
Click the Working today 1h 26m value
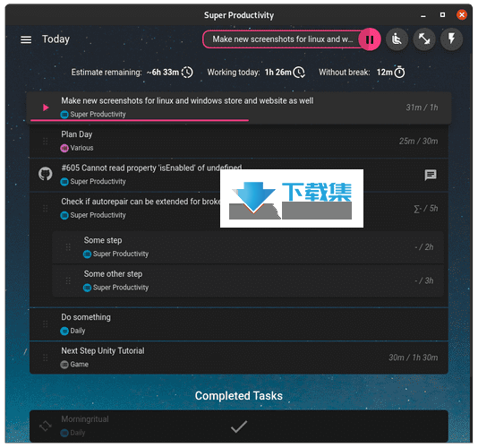point(278,73)
